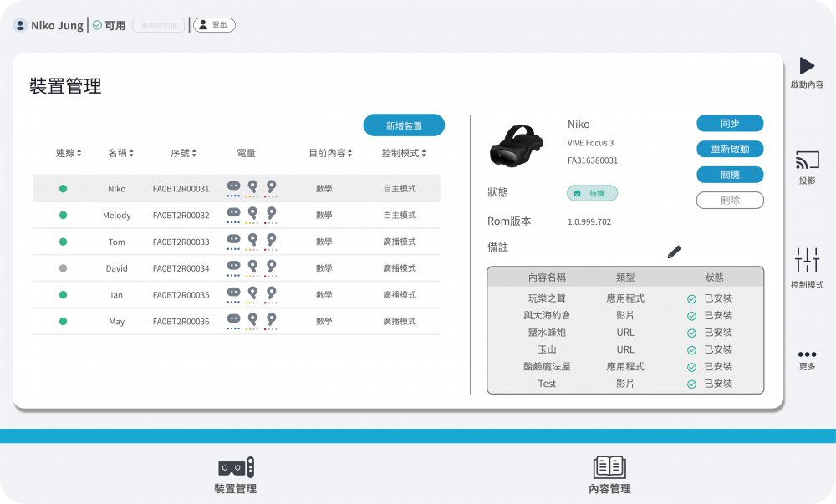This screenshot has height=504, width=836.
Task: Click the Log Out button
Action: 214,25
